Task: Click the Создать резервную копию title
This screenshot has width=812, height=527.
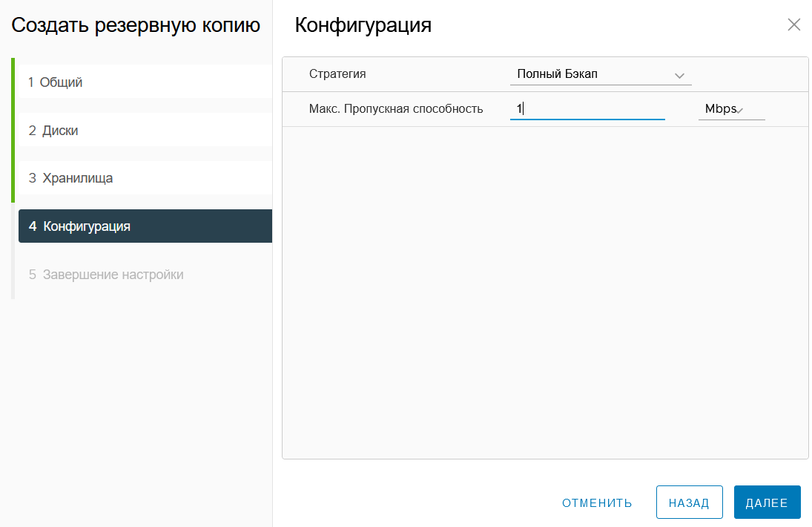Action: (136, 25)
